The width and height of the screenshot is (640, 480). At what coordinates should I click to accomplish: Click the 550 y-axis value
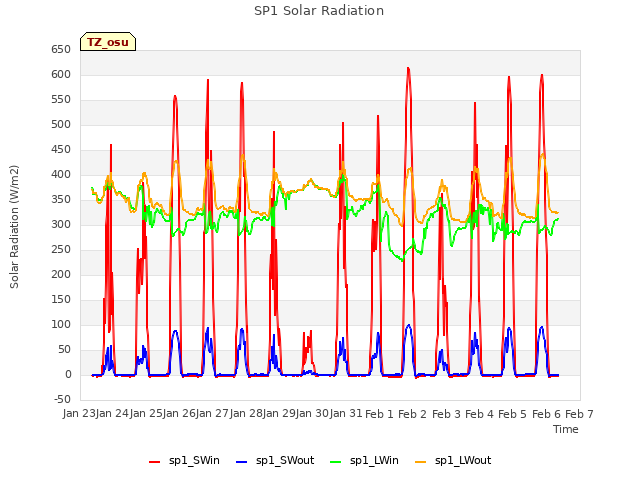point(61,100)
